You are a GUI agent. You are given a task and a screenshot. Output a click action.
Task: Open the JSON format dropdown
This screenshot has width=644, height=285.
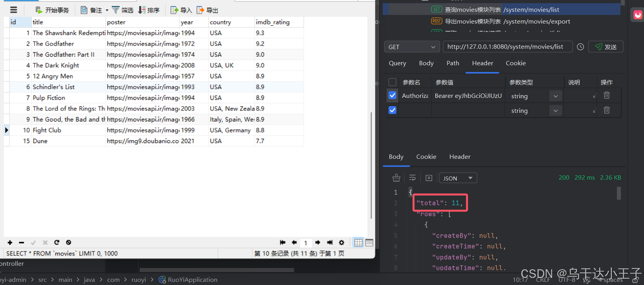coord(458,178)
